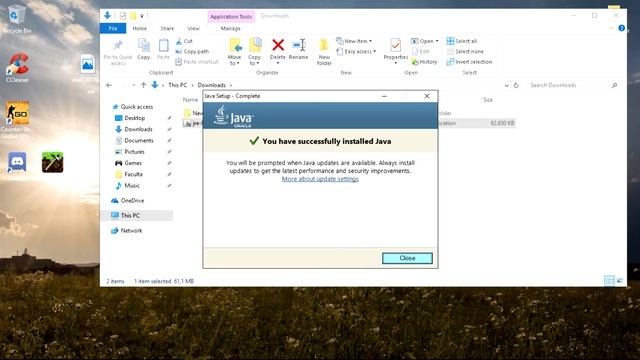Click Select all in ribbon

pos(462,41)
